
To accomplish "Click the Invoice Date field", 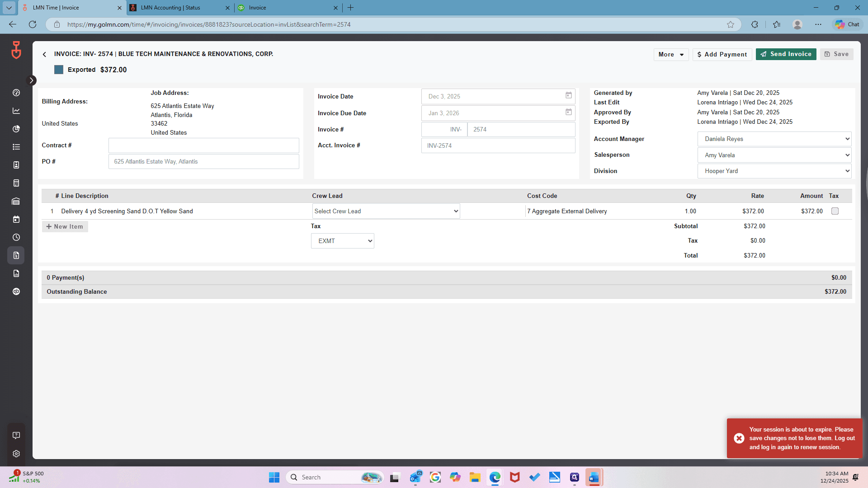I will pos(498,96).
